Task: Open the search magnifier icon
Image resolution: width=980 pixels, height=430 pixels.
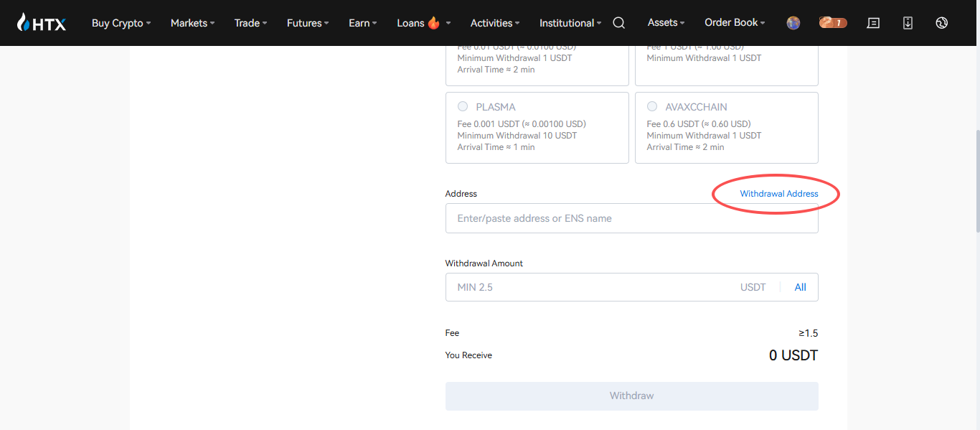Action: coord(618,23)
